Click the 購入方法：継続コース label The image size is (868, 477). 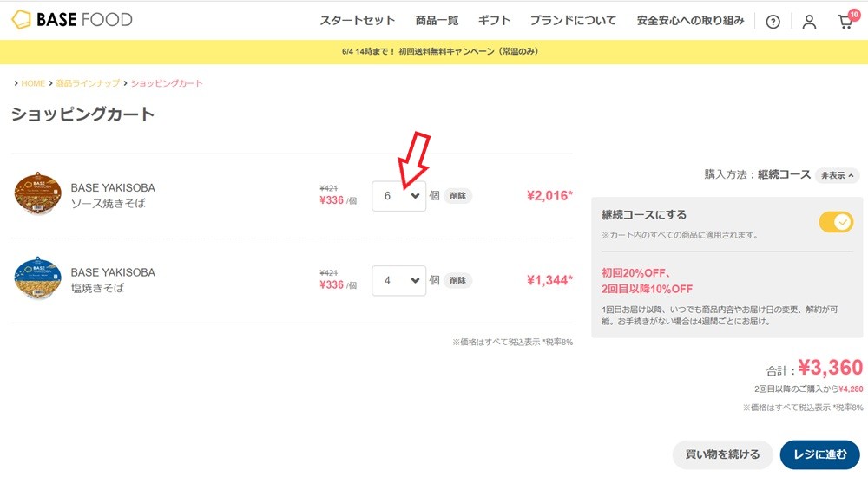pyautogui.click(x=757, y=175)
